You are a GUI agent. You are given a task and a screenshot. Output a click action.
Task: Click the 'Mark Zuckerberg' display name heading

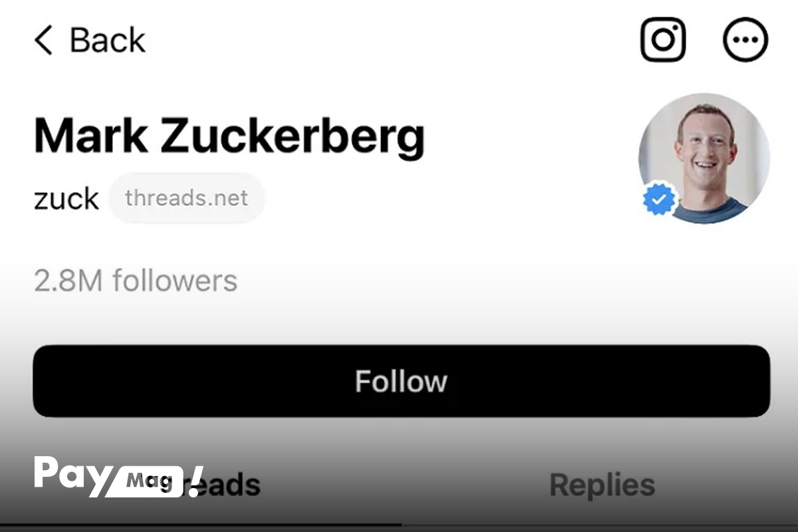click(x=229, y=136)
